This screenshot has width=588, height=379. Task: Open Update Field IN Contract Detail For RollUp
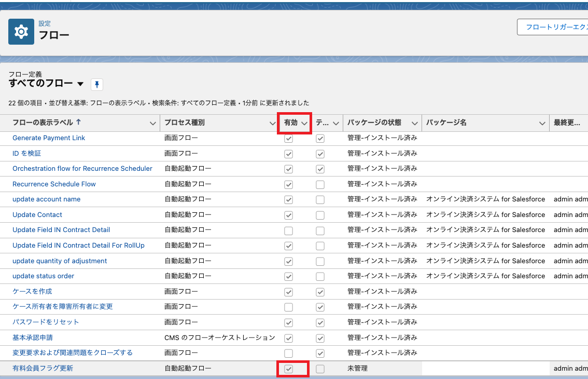[x=78, y=245]
